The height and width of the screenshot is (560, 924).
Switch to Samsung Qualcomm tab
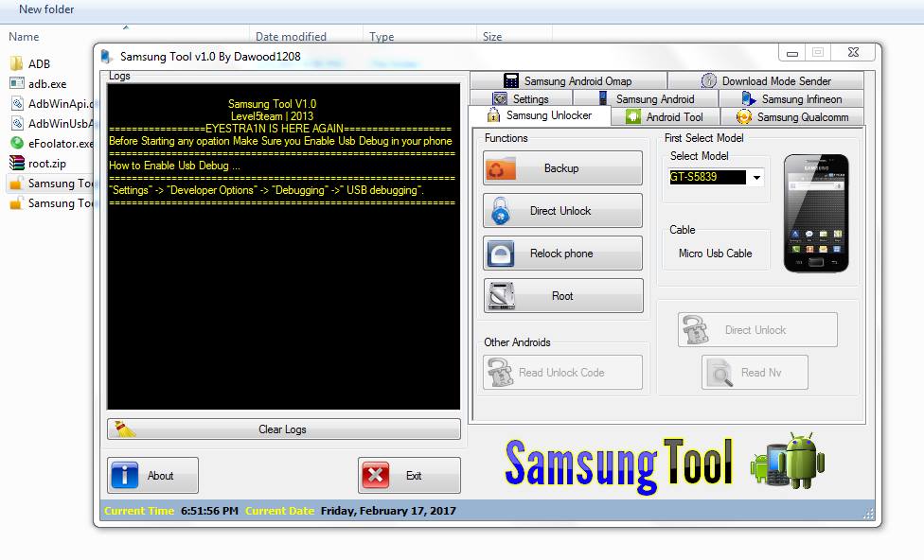tap(792, 116)
